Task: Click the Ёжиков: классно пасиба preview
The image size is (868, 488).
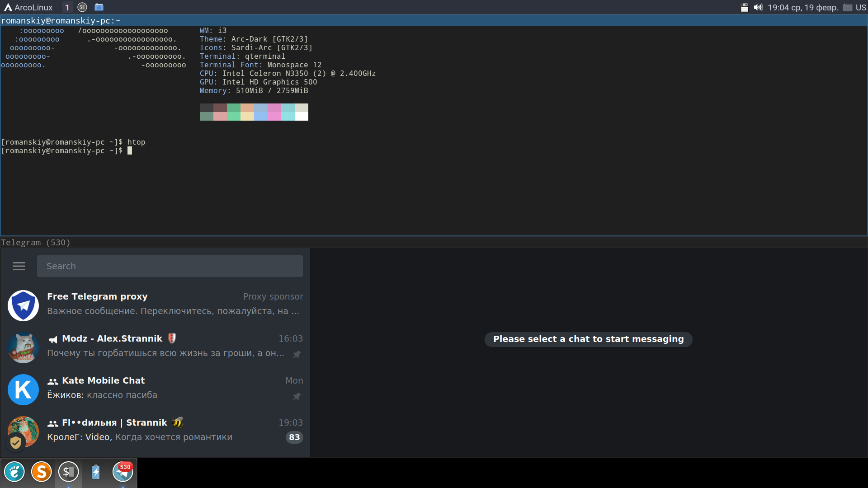Action: 102,395
